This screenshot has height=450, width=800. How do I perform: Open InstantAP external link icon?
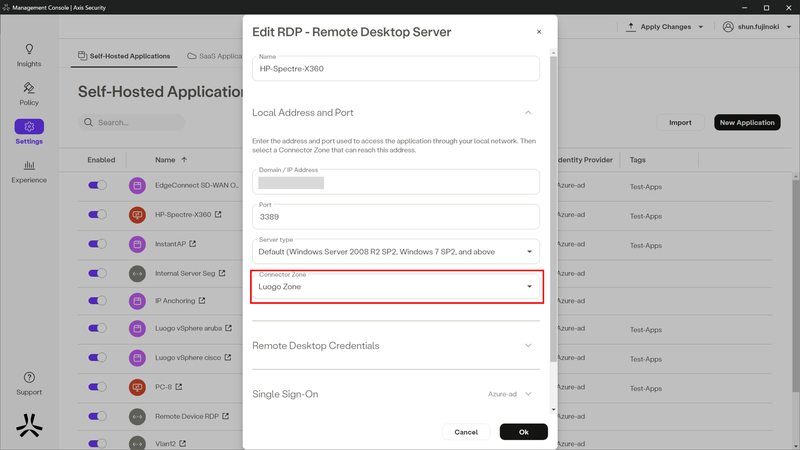[x=193, y=244]
